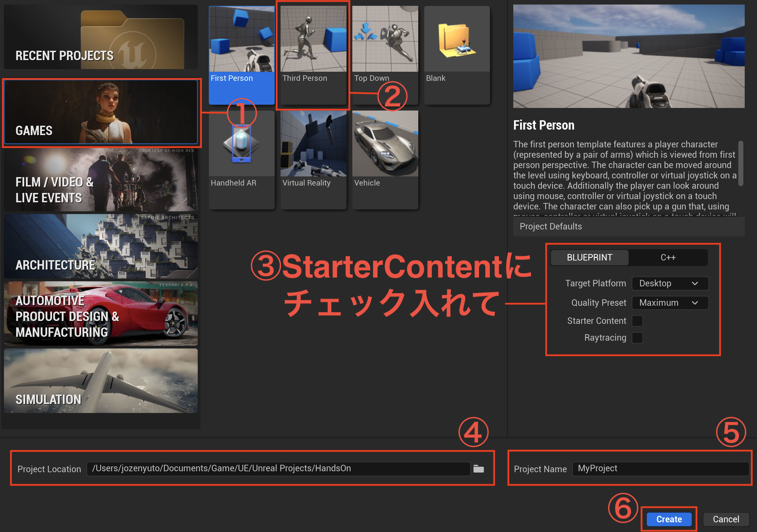
Task: Open the Quality Preset dropdown
Action: (670, 303)
